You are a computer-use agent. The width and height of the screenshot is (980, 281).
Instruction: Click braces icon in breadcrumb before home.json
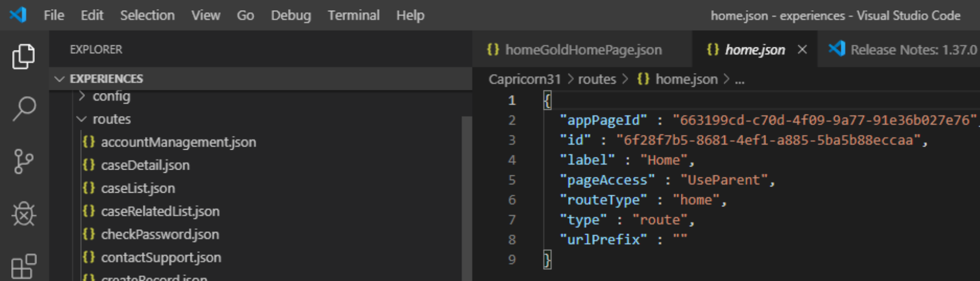(643, 79)
